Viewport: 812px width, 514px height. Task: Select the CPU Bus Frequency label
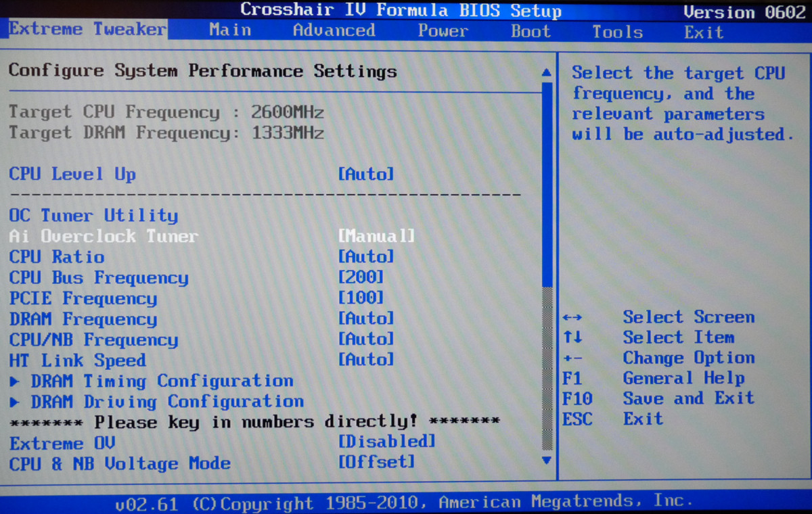tap(99, 277)
